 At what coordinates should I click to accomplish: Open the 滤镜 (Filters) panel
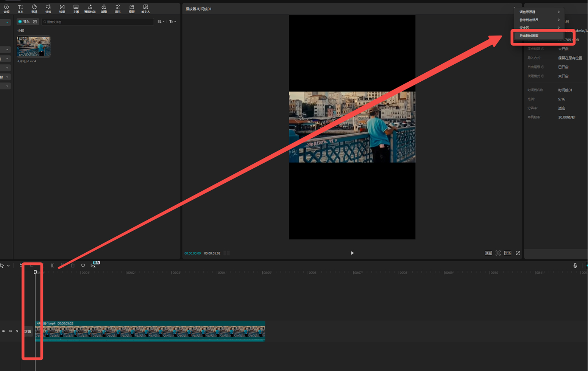tap(104, 9)
